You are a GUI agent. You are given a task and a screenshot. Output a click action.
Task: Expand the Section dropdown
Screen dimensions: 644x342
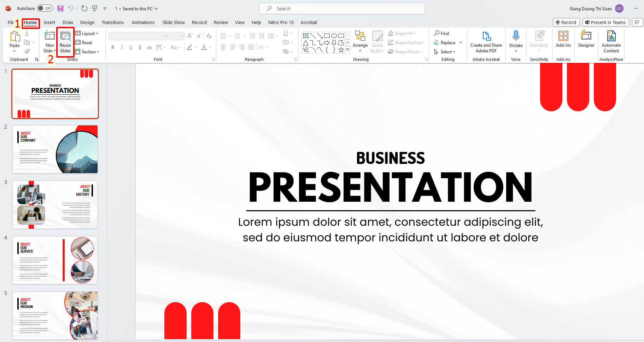tap(87, 52)
